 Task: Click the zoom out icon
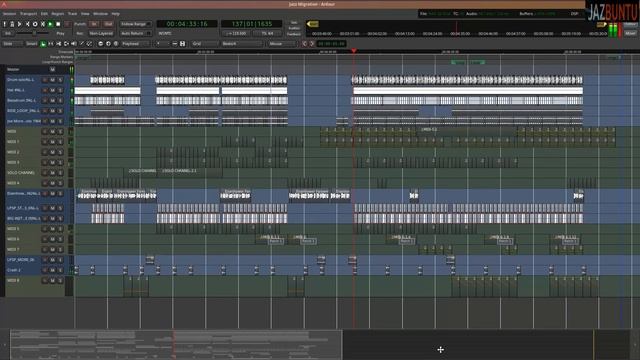pos(100,44)
